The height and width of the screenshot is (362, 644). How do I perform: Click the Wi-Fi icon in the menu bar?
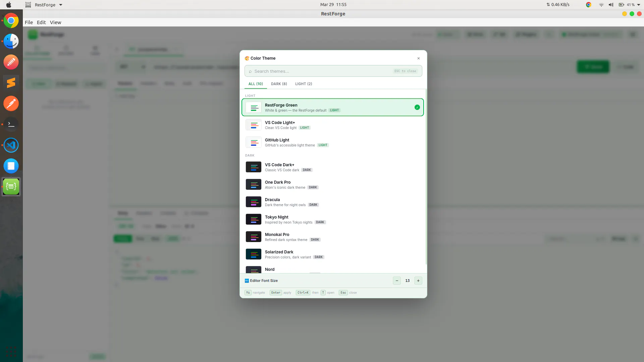(601, 5)
